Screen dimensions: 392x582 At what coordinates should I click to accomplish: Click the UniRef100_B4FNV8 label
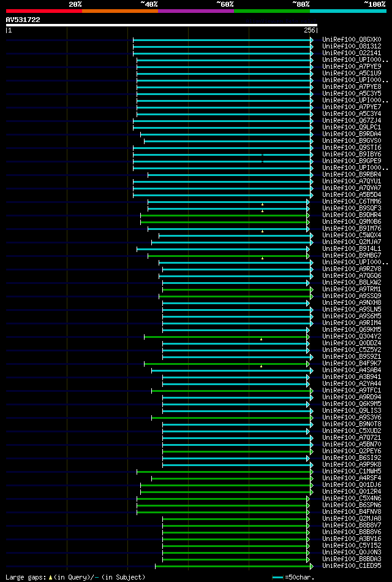352,513
